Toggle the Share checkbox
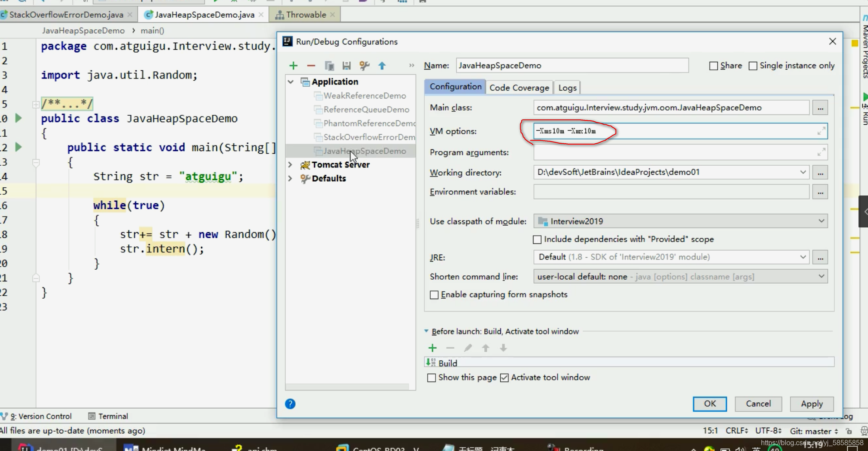This screenshot has width=868, height=451. click(x=713, y=66)
